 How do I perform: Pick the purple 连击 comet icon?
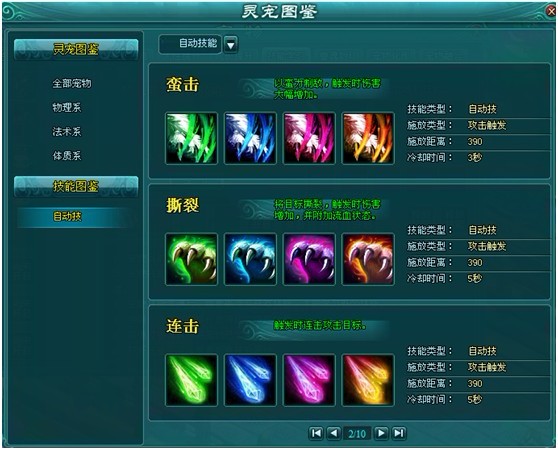click(309, 380)
